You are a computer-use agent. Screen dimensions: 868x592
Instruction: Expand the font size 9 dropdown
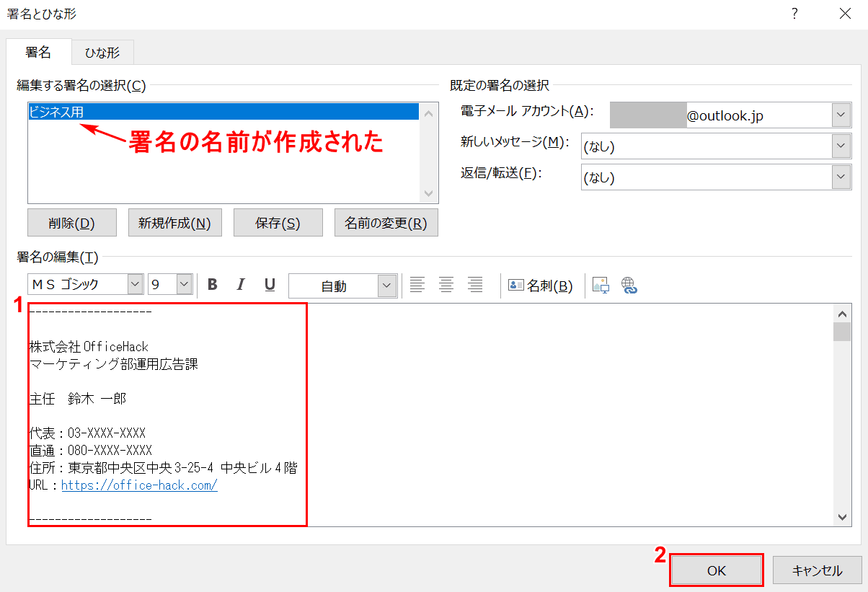pyautogui.click(x=184, y=285)
